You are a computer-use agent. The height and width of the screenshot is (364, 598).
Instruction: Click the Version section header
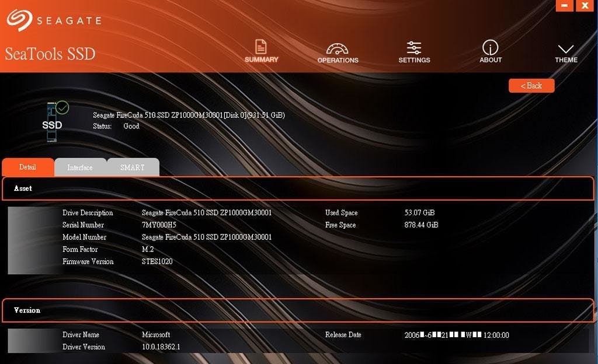pos(298,310)
